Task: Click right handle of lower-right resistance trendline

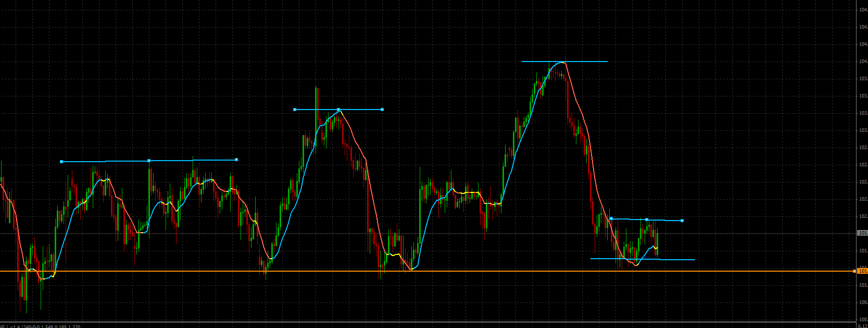Action: (x=682, y=221)
